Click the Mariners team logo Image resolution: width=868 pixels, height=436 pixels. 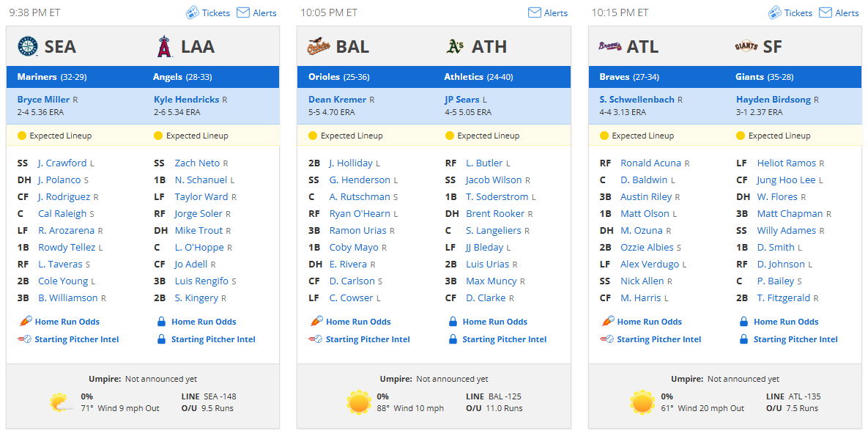click(28, 47)
